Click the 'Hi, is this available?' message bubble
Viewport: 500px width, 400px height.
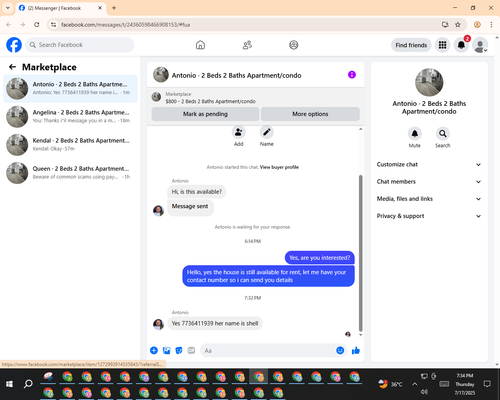[x=197, y=192]
